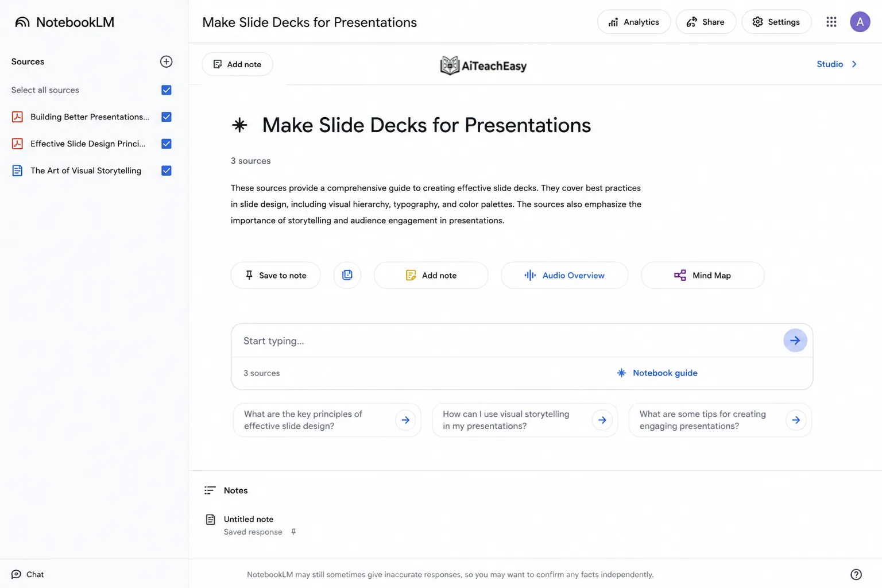
Task: Click the Share button
Action: click(706, 22)
